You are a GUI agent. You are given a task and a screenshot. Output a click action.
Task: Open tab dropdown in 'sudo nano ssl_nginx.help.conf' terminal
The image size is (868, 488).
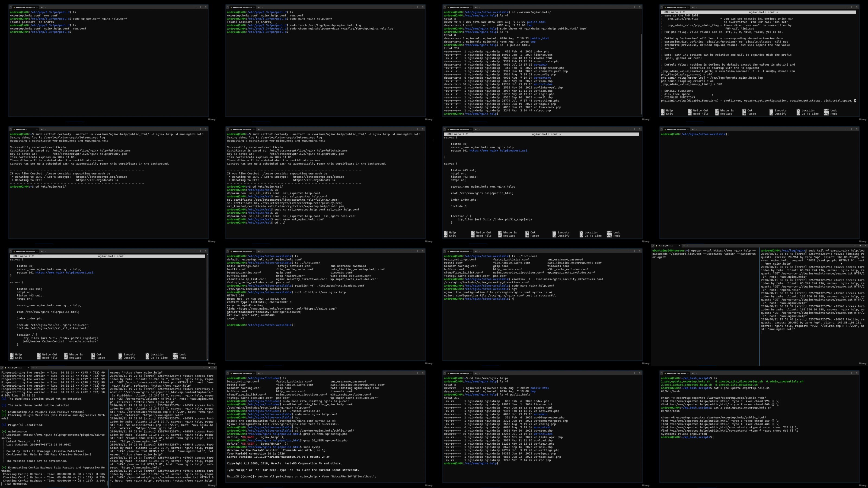262,129
